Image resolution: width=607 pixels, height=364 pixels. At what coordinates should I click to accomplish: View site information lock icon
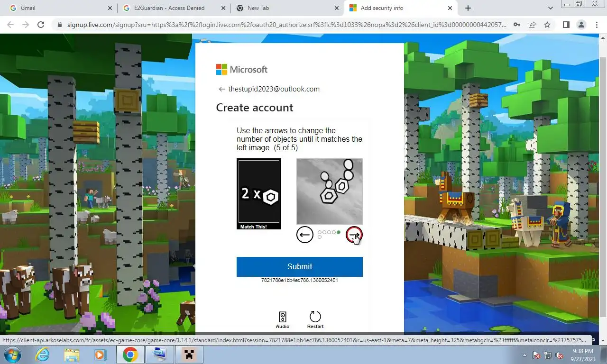coord(59,25)
